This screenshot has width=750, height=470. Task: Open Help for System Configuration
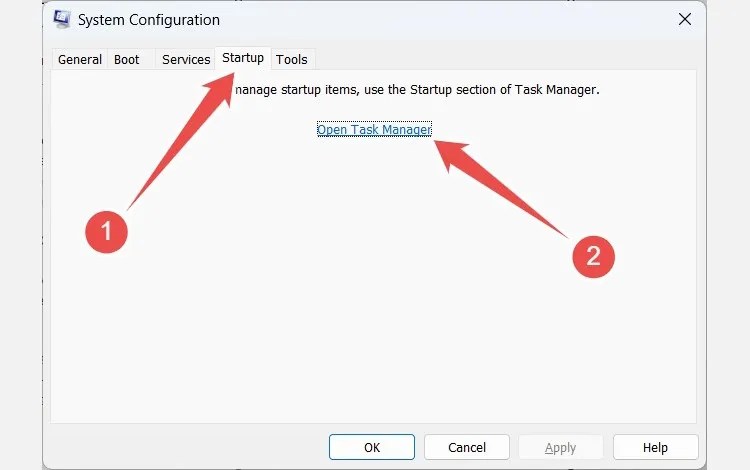pos(655,447)
